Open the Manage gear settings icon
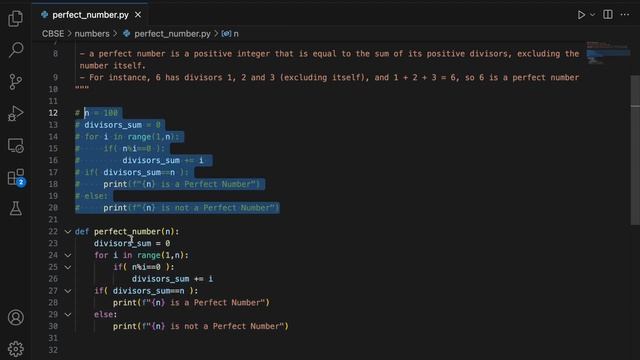640x360 pixels. point(16,349)
